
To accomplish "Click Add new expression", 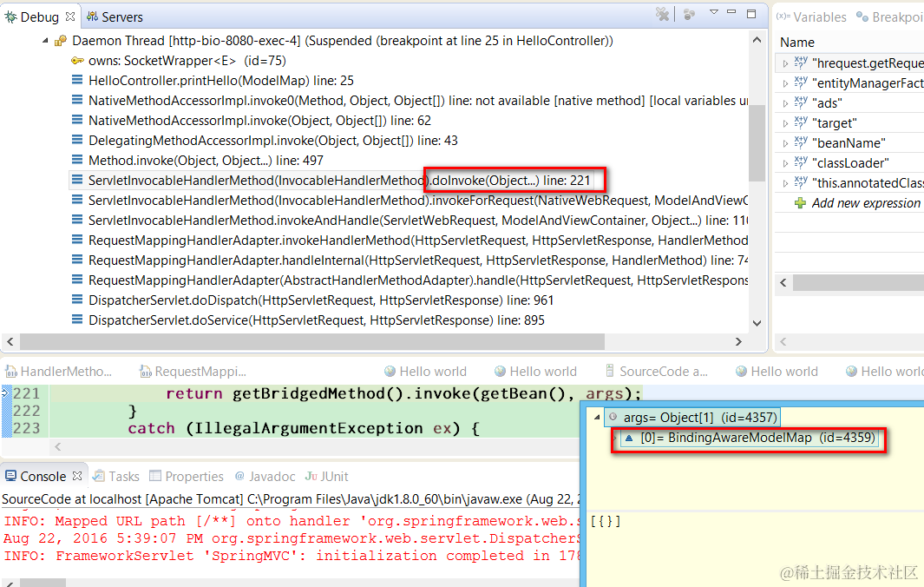I will click(866, 203).
